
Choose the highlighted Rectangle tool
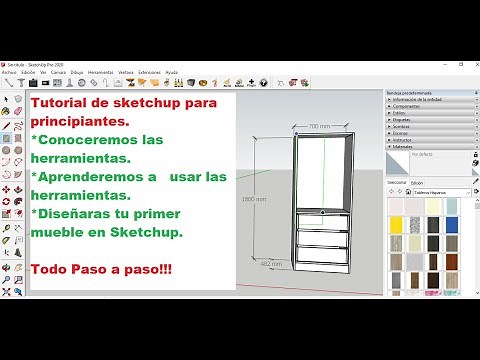(6, 138)
